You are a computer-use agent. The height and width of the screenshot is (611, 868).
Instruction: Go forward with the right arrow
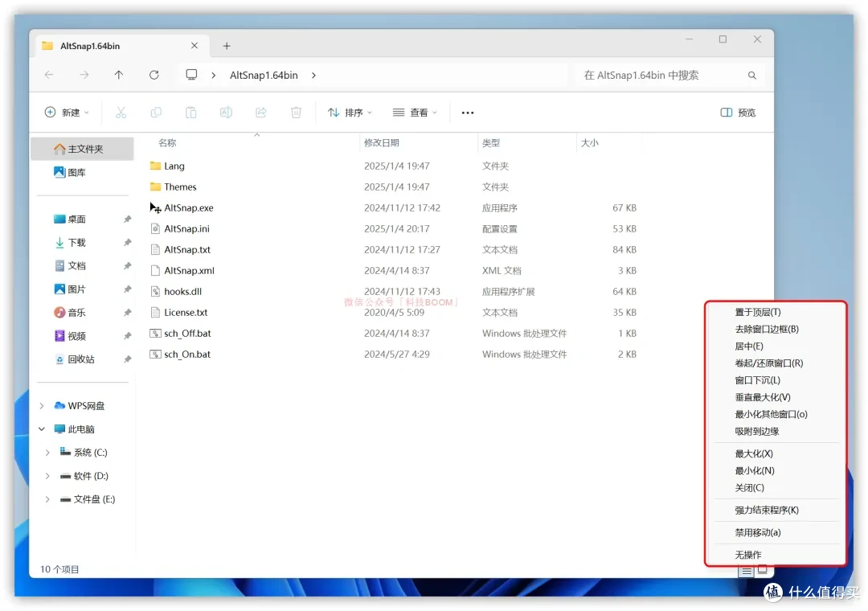pyautogui.click(x=84, y=75)
